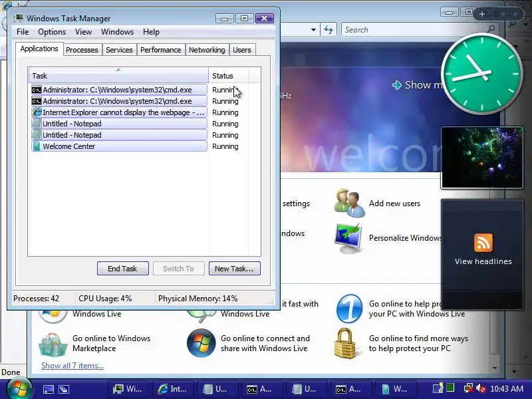This screenshot has height=399, width=532.
Task: Click the Welcome Center task icon in list
Action: tap(37, 146)
